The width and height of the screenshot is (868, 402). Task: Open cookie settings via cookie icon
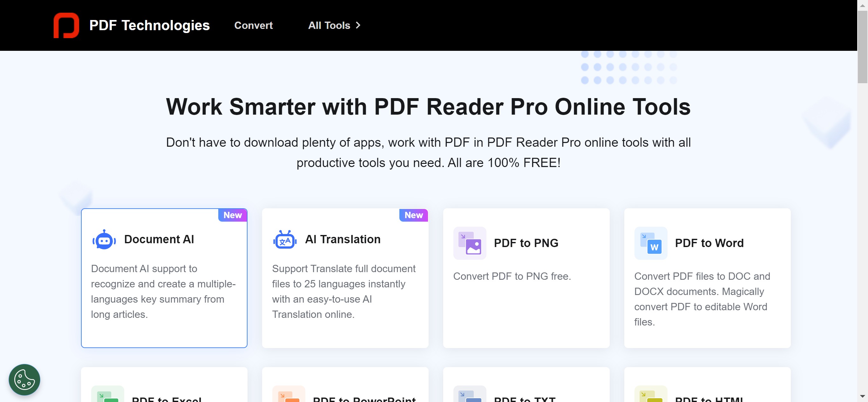(24, 379)
